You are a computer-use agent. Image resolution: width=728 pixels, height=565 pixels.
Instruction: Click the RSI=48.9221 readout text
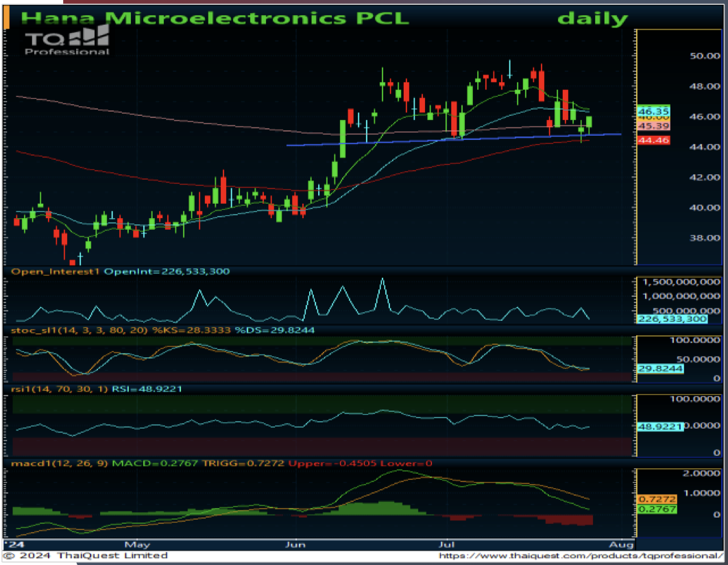[x=147, y=389]
